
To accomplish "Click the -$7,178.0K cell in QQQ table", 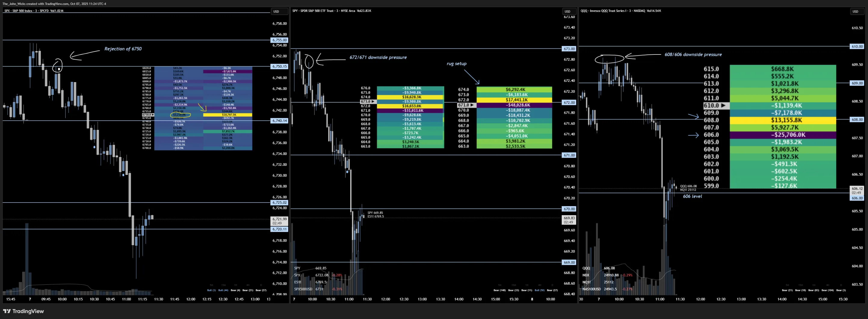I will (x=783, y=113).
